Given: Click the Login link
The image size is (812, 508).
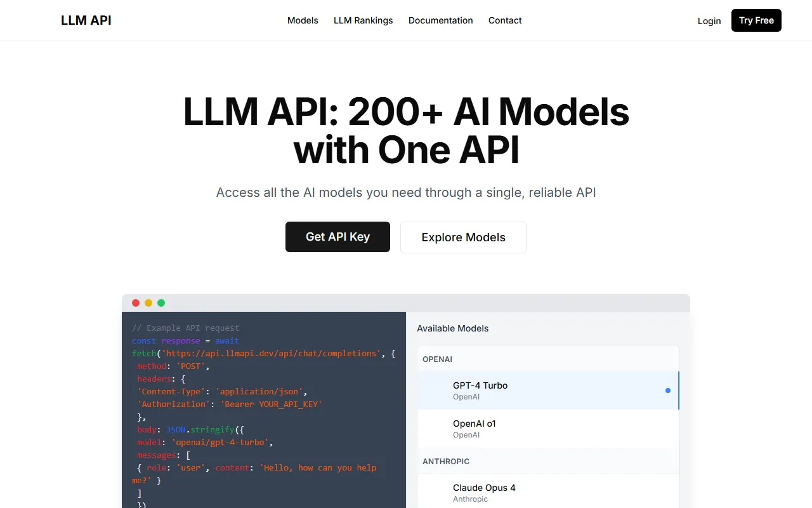Looking at the screenshot, I should click(x=709, y=21).
